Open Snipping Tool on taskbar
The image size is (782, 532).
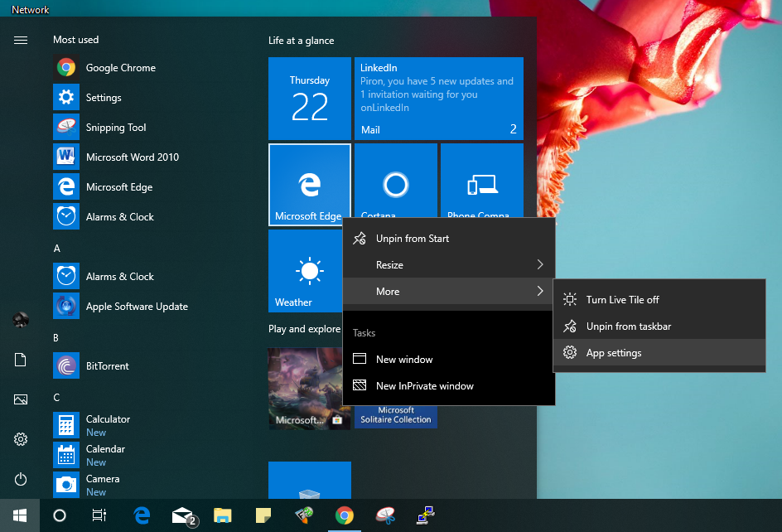[x=385, y=515]
